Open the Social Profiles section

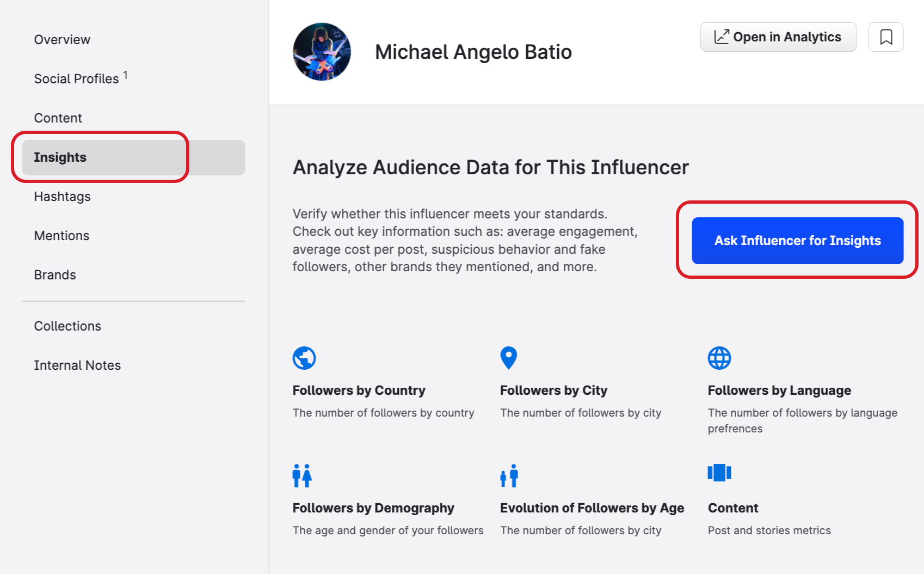click(76, 78)
